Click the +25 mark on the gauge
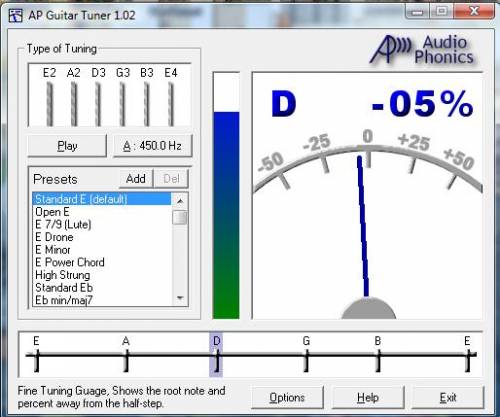This screenshot has width=500, height=417. [x=414, y=142]
